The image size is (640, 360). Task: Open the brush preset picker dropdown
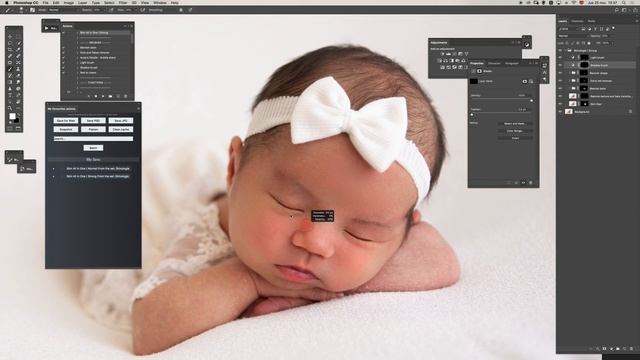[26, 10]
